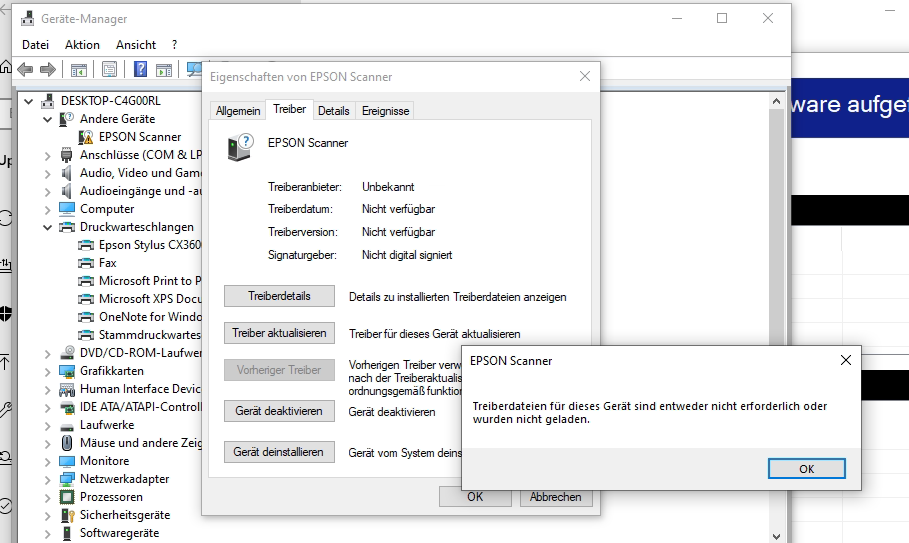Click the tree scrollbar down arrow
Screen dimensions: 909x543
(x=776, y=537)
